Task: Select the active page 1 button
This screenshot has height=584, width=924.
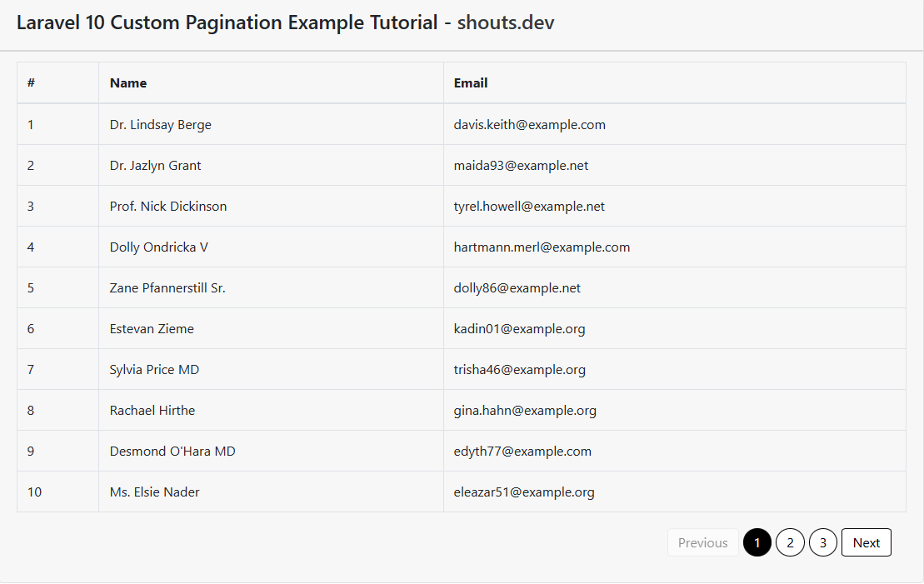Action: 757,542
